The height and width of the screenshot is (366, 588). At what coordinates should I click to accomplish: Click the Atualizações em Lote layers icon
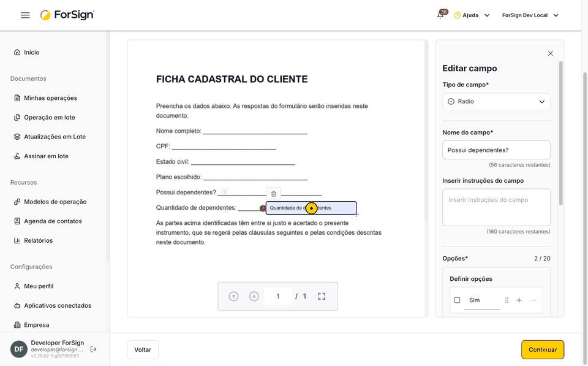point(17,137)
